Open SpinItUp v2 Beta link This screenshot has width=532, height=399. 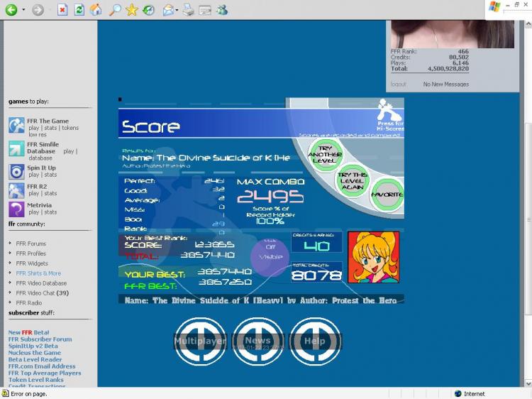33,346
